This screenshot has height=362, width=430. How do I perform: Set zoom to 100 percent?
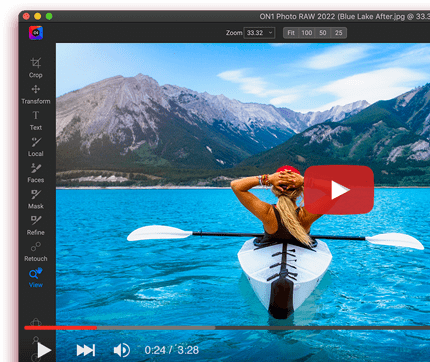click(x=307, y=33)
